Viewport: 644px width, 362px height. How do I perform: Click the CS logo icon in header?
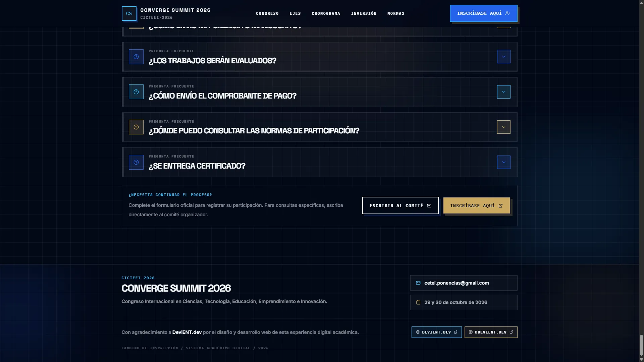click(129, 13)
